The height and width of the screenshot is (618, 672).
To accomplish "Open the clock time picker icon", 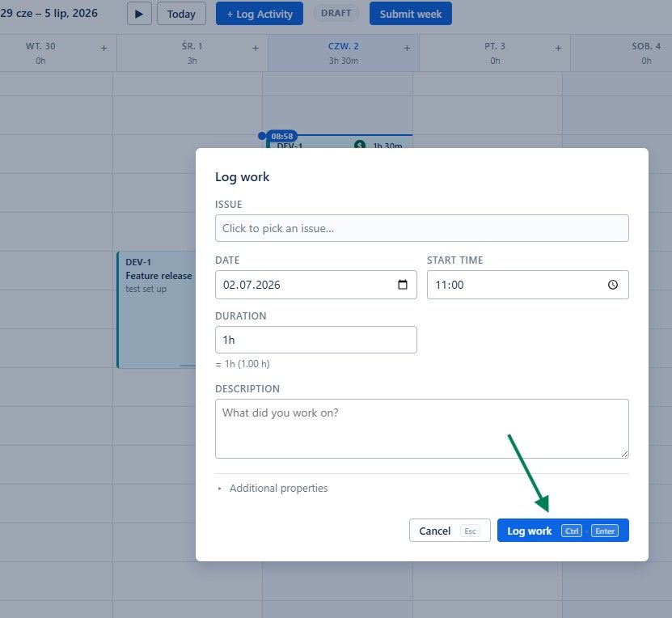I will pyautogui.click(x=613, y=285).
